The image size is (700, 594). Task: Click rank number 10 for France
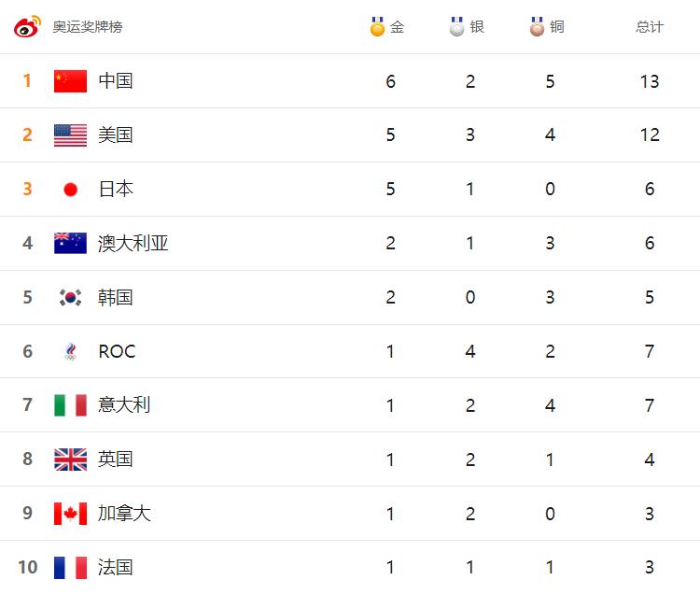pos(28,567)
